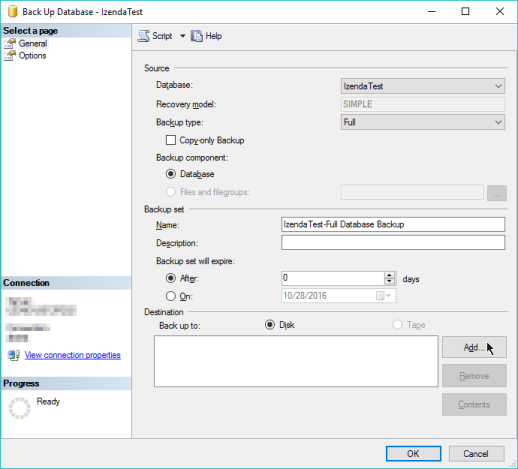Click the Help toolbar button
Screen dimensions: 518x469
click(x=206, y=36)
